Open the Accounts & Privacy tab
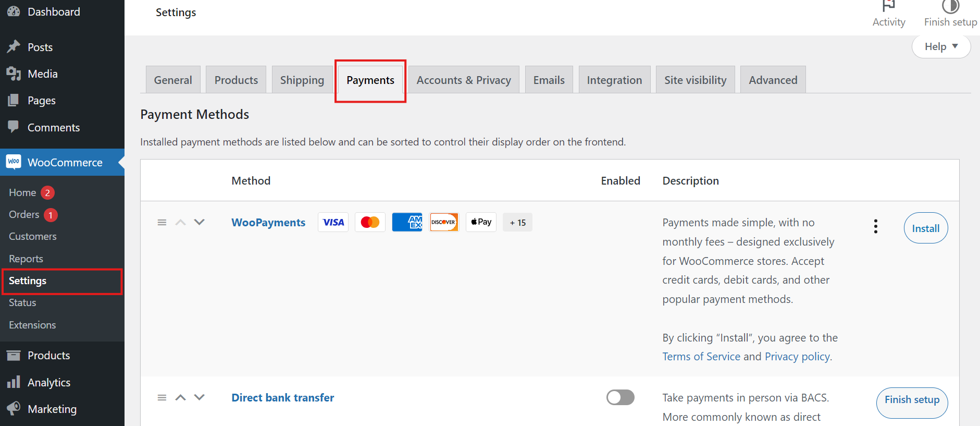 464,80
